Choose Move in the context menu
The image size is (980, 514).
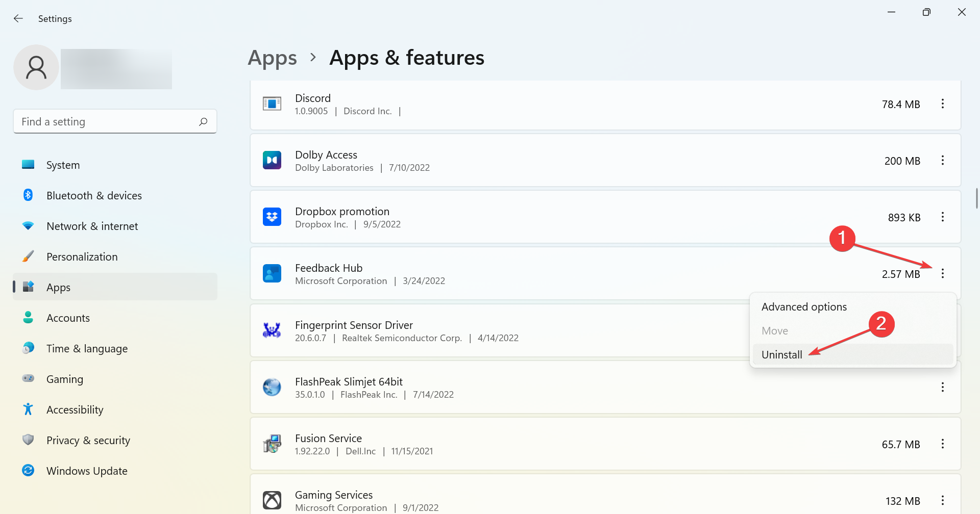pyautogui.click(x=853, y=331)
